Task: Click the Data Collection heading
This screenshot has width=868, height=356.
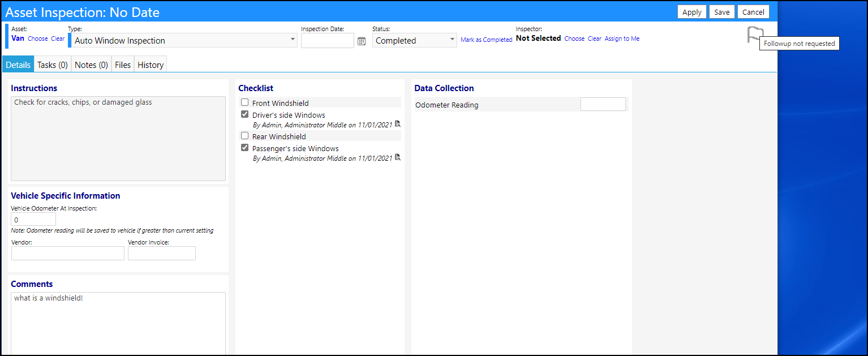Action: [x=444, y=88]
